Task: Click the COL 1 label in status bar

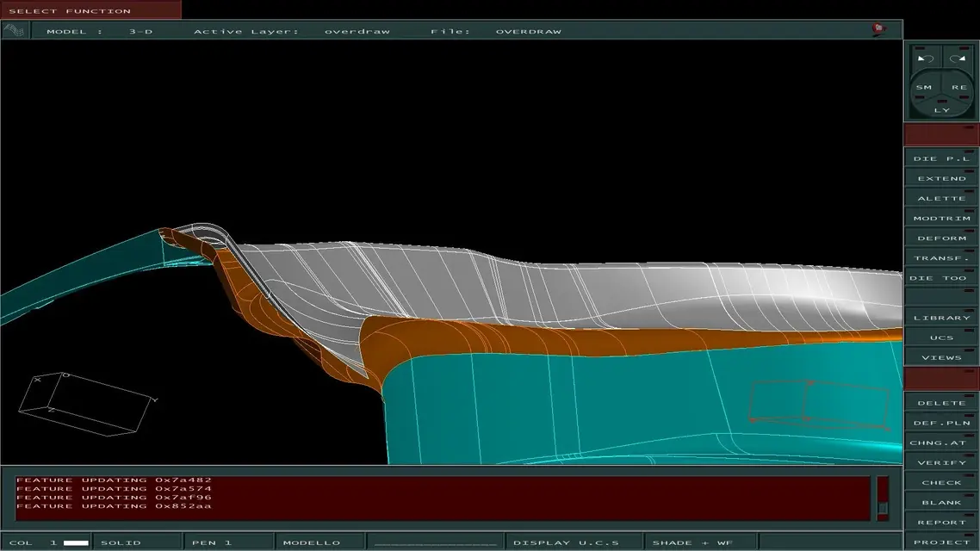Action: [x=33, y=542]
